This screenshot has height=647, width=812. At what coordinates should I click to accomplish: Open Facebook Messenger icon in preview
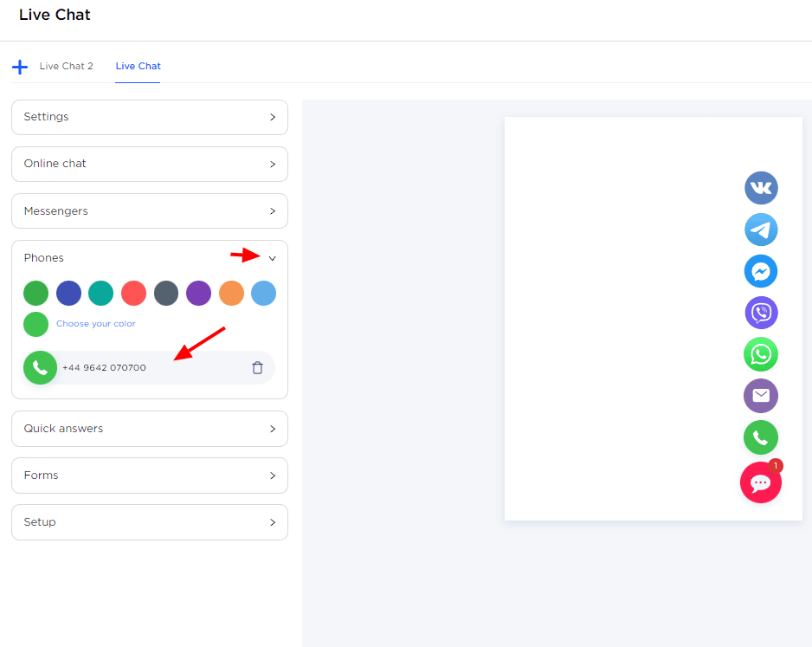coord(761,271)
